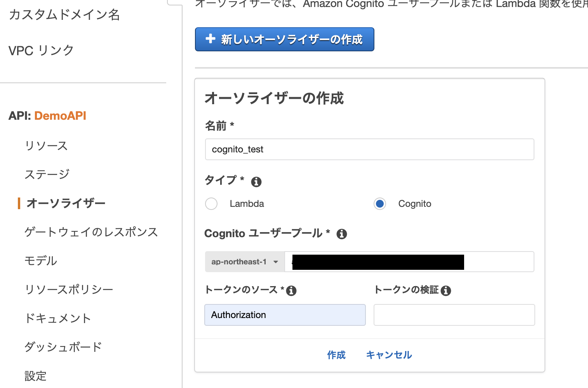Click the empty トークンの検証 input field

(454, 315)
